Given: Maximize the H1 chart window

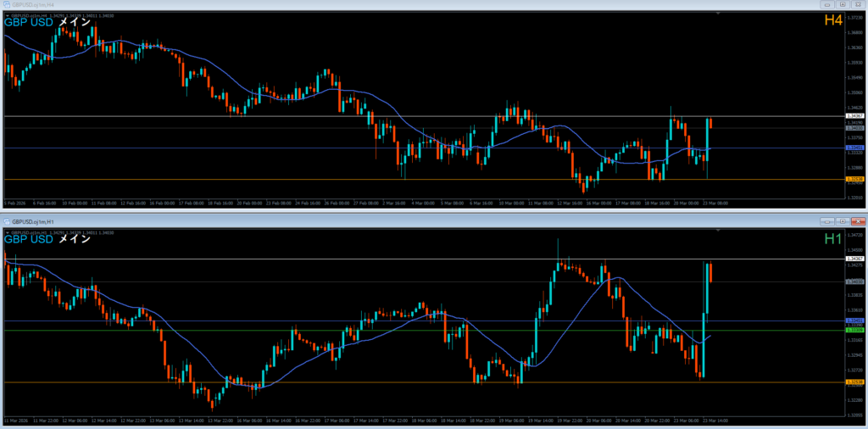Looking at the screenshot, I should pos(843,221).
